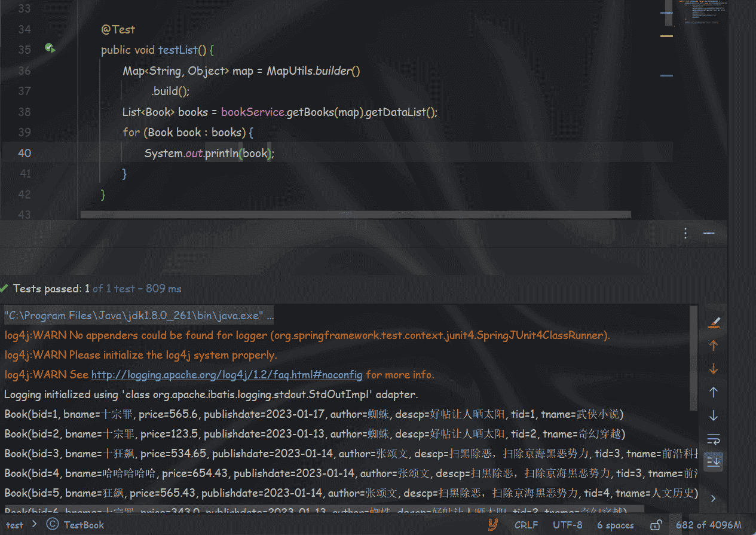Click the console vertical scrollbar
Screen dimensions: 756x535
694,357
